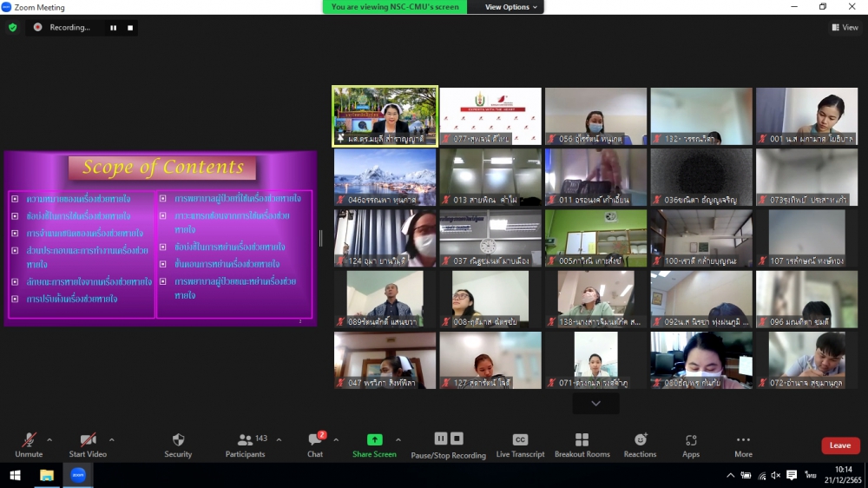Expand video options arrow beside Start Video
Viewport: 868px width, 488px height.
[111, 439]
